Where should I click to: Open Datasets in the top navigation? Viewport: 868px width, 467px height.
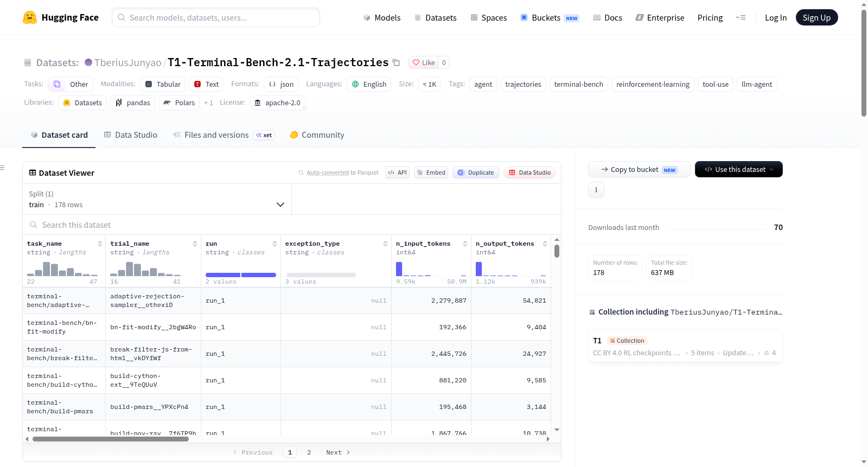click(435, 17)
